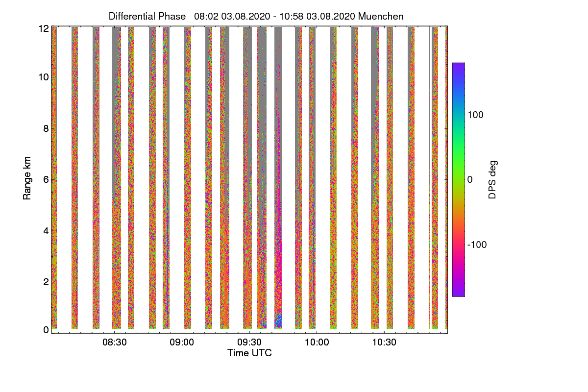588x392 pixels.
Task: Click the DPS deg colorbar title
Action: coord(492,179)
